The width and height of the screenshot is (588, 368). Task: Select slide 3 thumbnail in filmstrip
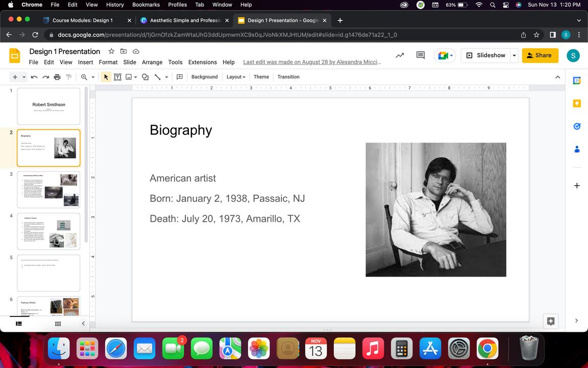pos(48,190)
